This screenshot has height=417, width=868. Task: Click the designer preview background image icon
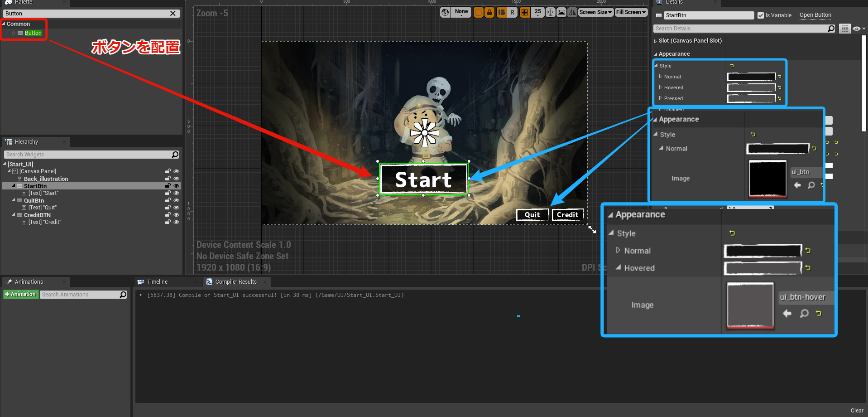coord(561,12)
